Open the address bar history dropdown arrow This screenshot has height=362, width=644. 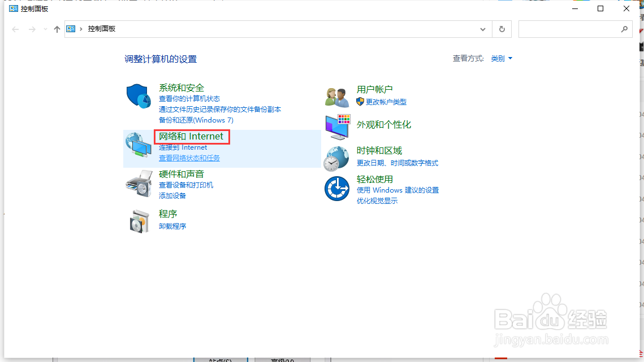(482, 29)
